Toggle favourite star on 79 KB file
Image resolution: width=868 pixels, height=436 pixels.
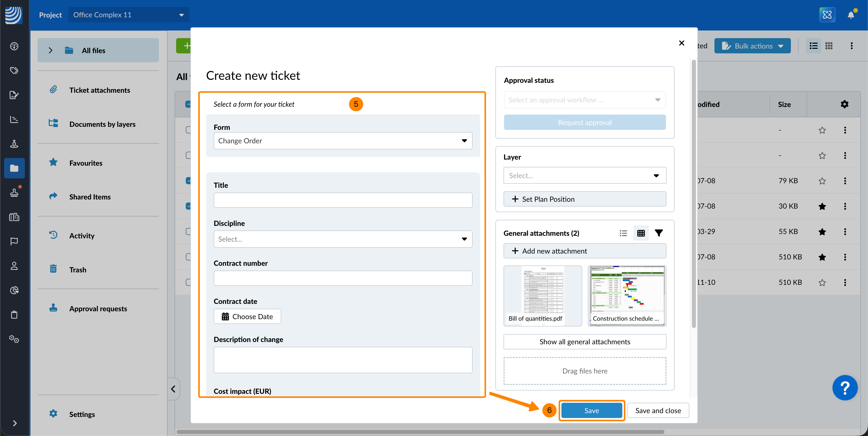[822, 181]
